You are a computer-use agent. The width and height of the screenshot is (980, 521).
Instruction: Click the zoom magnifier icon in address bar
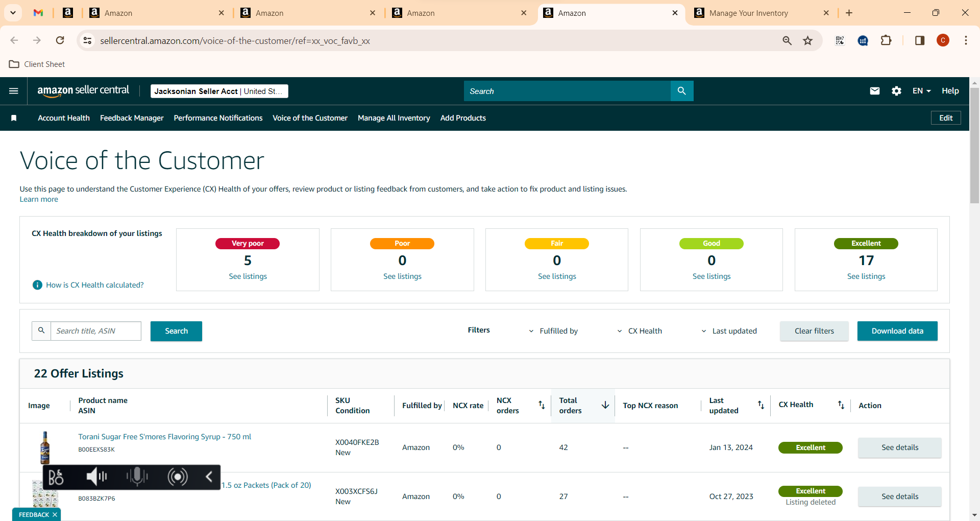click(787, 40)
